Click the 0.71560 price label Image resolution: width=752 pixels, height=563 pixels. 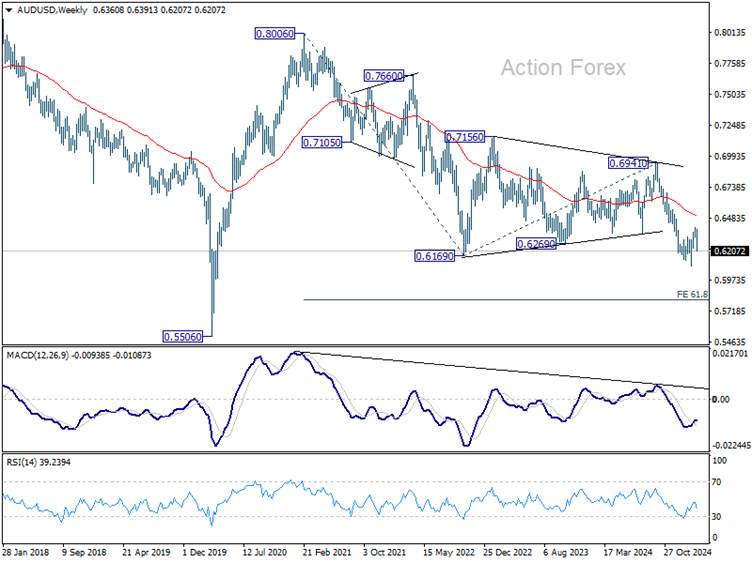point(465,137)
